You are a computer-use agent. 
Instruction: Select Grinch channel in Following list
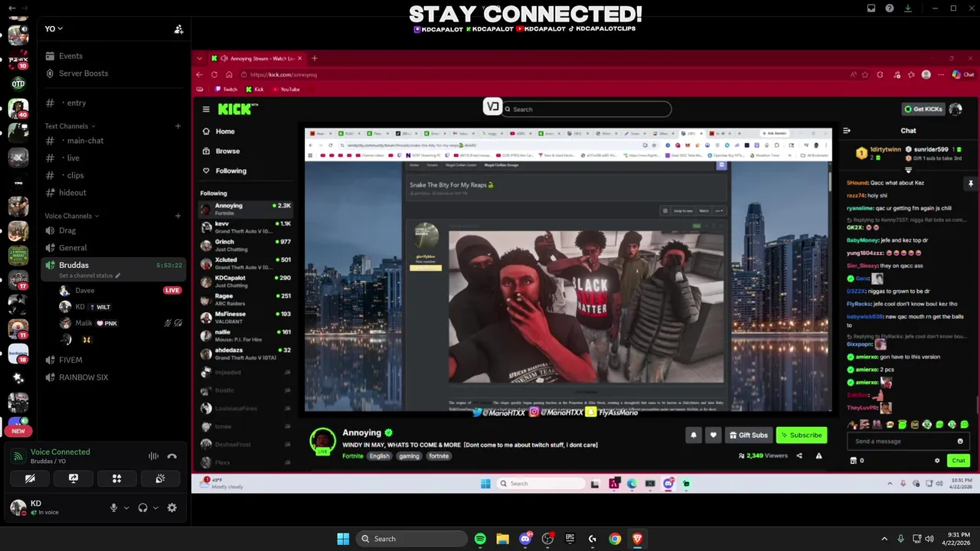click(x=245, y=245)
